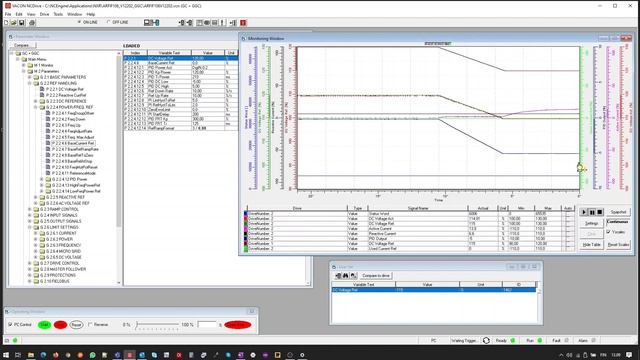Expand G 2.3 RAMP CONTROL node
Viewport: 640px width, 360px height.
[x=30, y=209]
